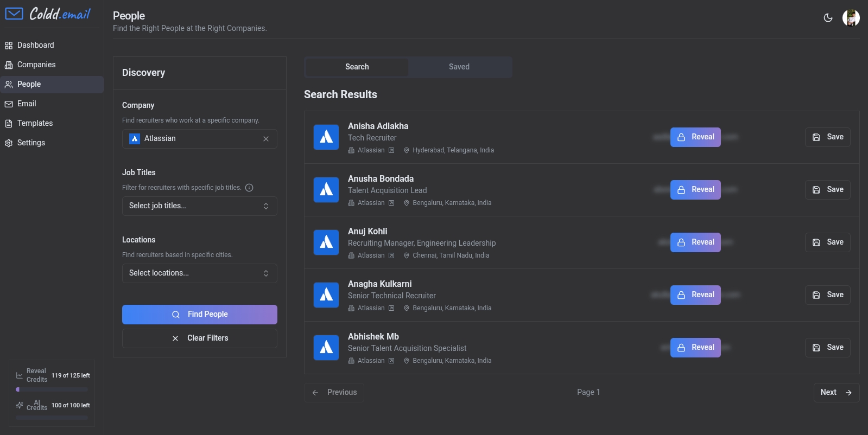
Task: Switch to the Saved tab
Action: point(459,67)
